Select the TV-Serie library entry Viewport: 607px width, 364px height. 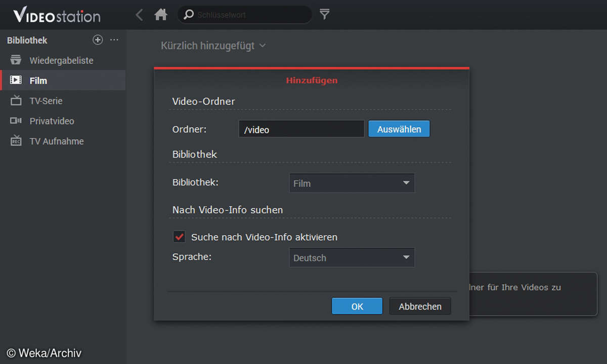click(63, 101)
